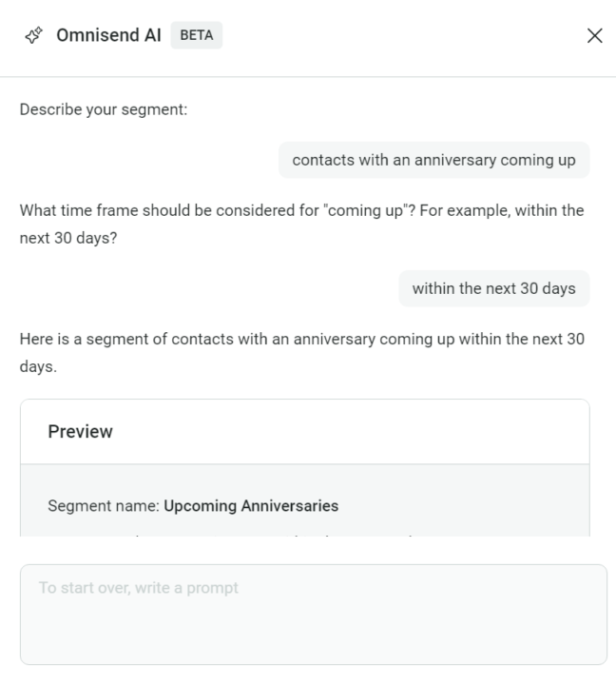Screen dimensions: 616x685
Task: Select the "contacts with an anniversary coming up" bubble
Action: (x=433, y=160)
